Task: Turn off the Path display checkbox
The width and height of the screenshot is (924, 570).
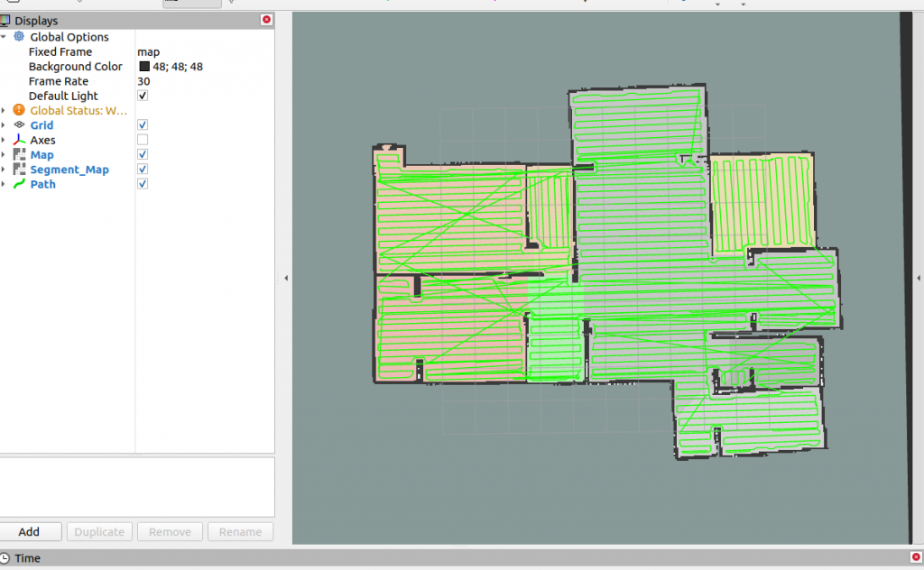Action: click(x=142, y=183)
